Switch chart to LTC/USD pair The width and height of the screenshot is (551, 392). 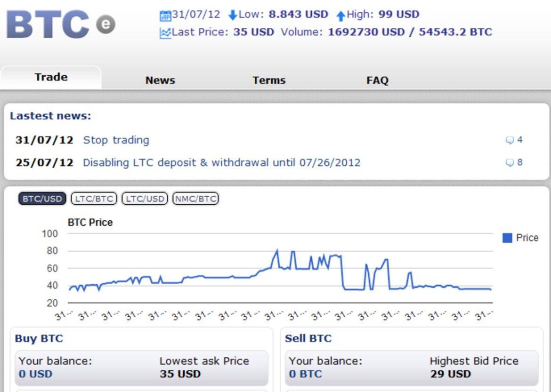click(145, 199)
